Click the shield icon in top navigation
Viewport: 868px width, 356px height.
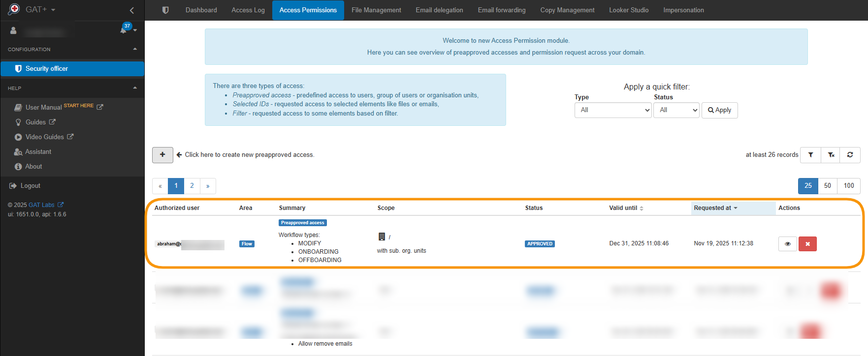pyautogui.click(x=165, y=10)
